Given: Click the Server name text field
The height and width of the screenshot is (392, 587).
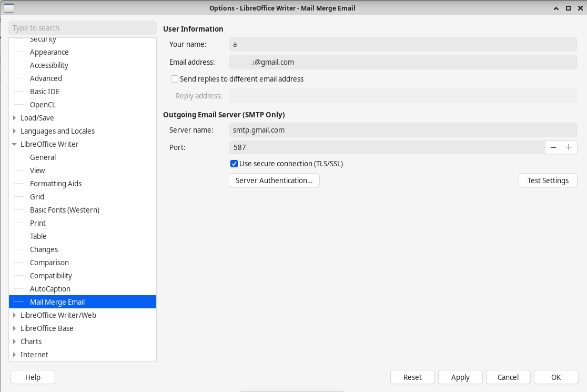Looking at the screenshot, I should click(402, 129).
